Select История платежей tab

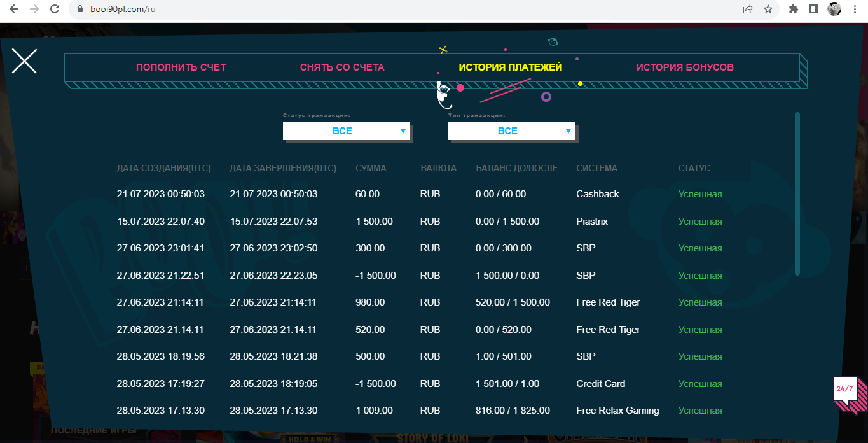pos(511,67)
